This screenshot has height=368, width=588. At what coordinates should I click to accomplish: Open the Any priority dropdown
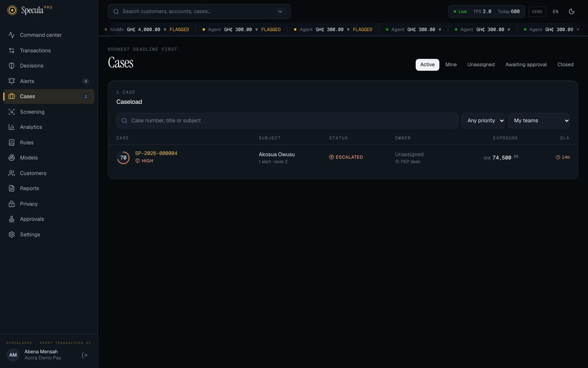483,121
